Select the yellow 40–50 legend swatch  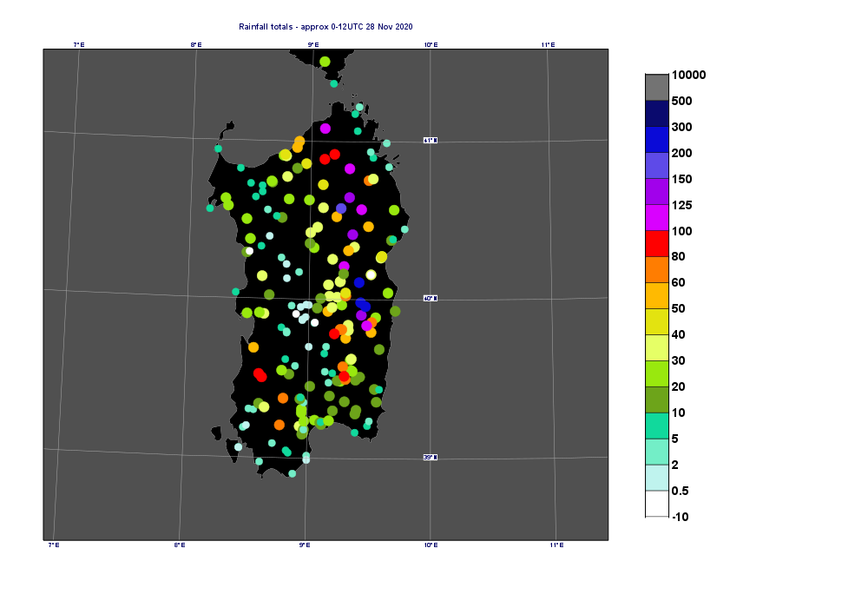(657, 321)
